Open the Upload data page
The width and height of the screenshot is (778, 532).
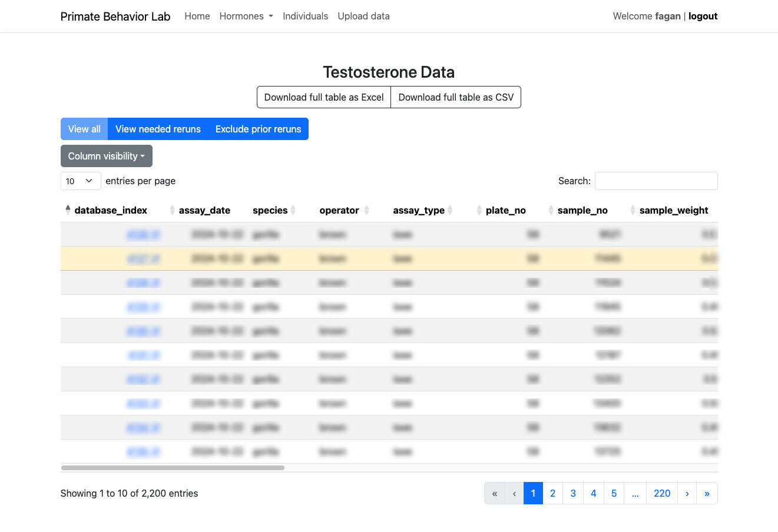click(x=363, y=16)
